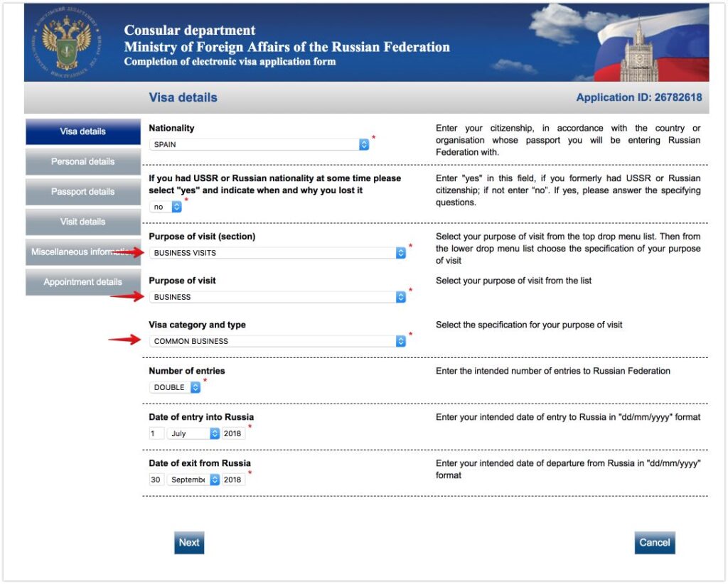The height and width of the screenshot is (584, 728).
Task: Click the Visa category and type label
Action: point(198,325)
